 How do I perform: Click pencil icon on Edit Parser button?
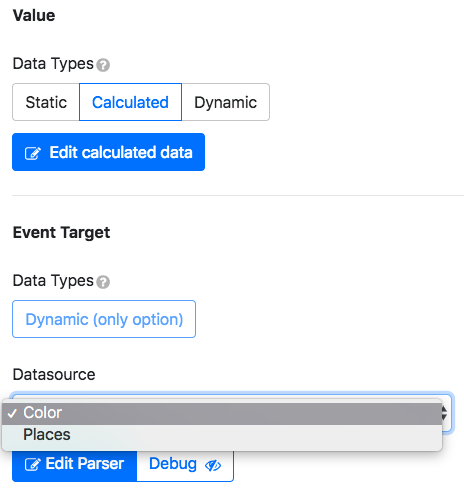click(x=33, y=464)
